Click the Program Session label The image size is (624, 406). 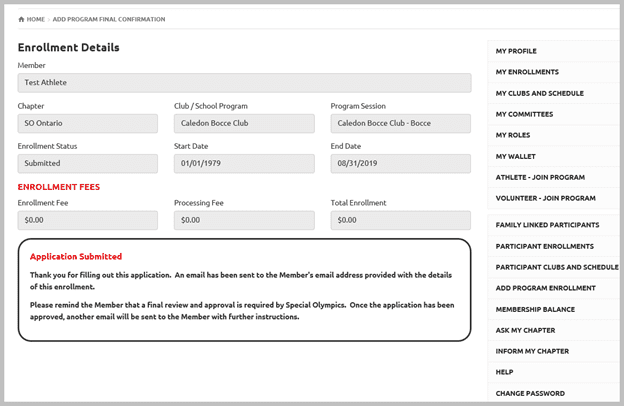click(x=358, y=106)
